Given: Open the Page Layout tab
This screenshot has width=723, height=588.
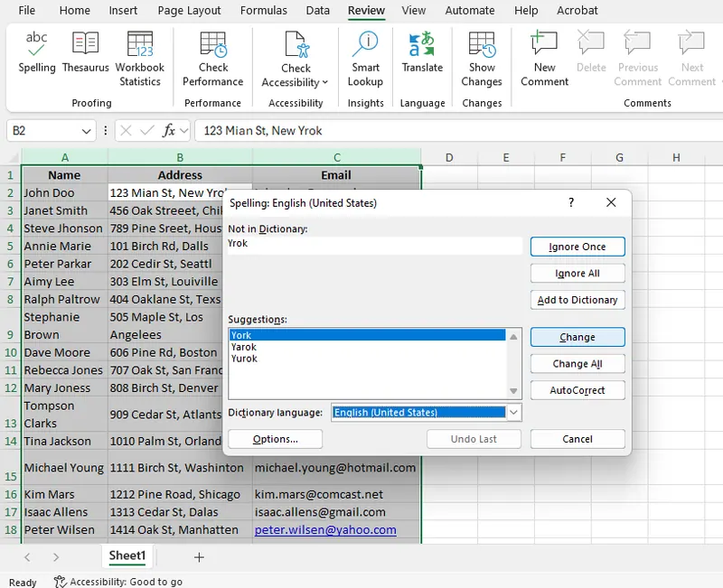Looking at the screenshot, I should pyautogui.click(x=189, y=11).
